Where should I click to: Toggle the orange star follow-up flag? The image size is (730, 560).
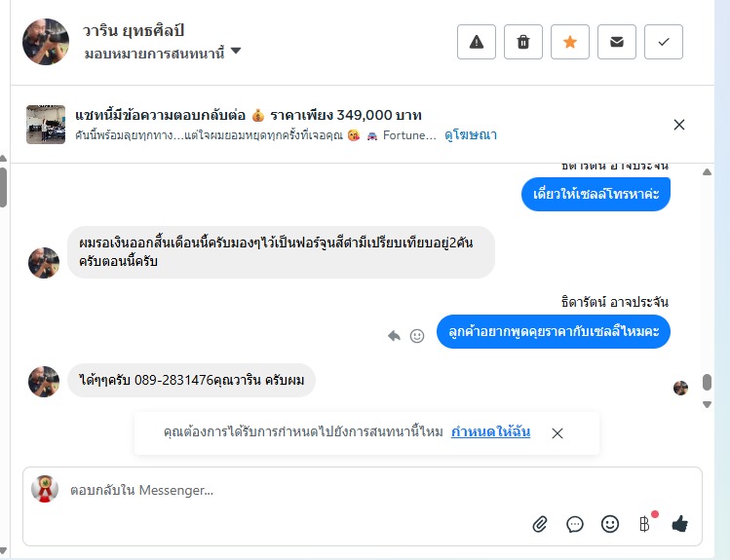tap(570, 42)
